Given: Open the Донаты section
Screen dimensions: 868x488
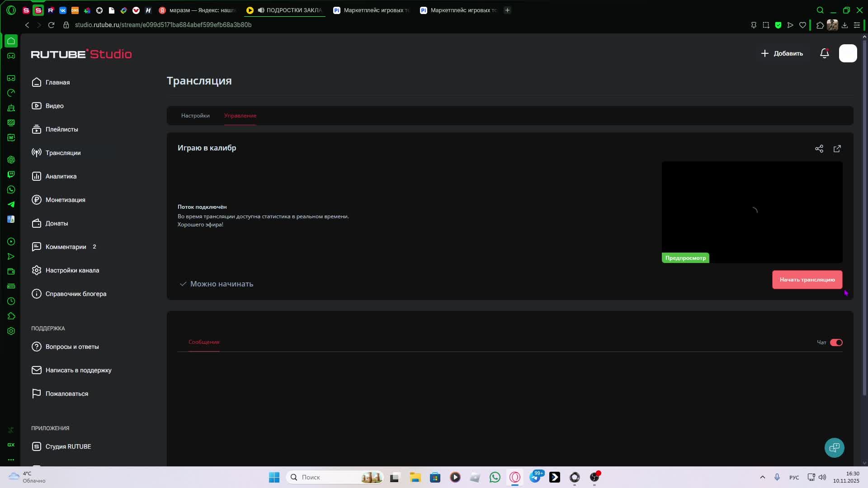Looking at the screenshot, I should pyautogui.click(x=50, y=223).
